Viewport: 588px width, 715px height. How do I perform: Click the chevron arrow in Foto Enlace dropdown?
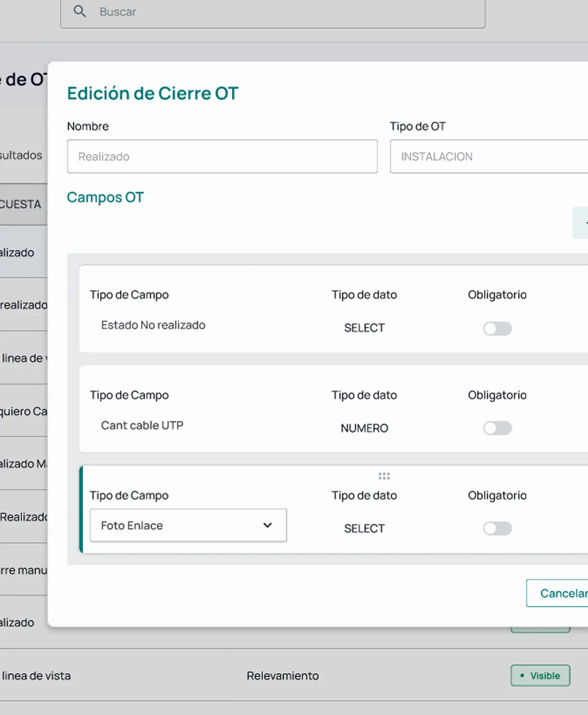[268, 525]
